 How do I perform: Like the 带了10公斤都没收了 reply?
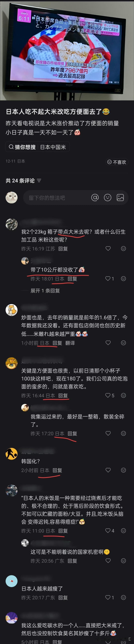coord(108,278)
